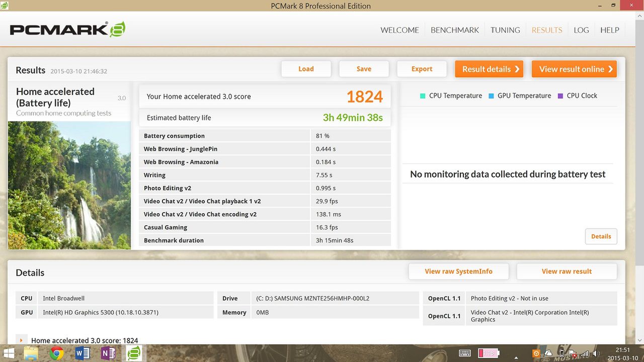Open the Windows Start menu

click(x=9, y=353)
